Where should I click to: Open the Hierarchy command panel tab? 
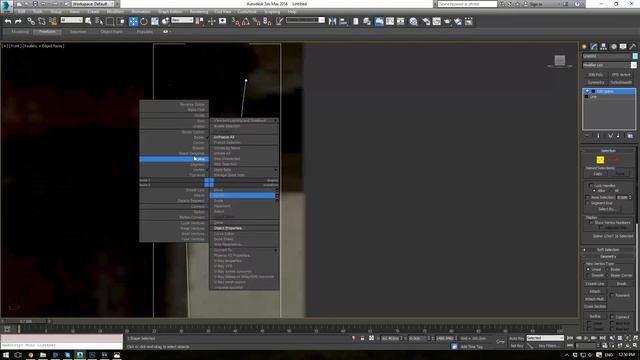pos(603,47)
